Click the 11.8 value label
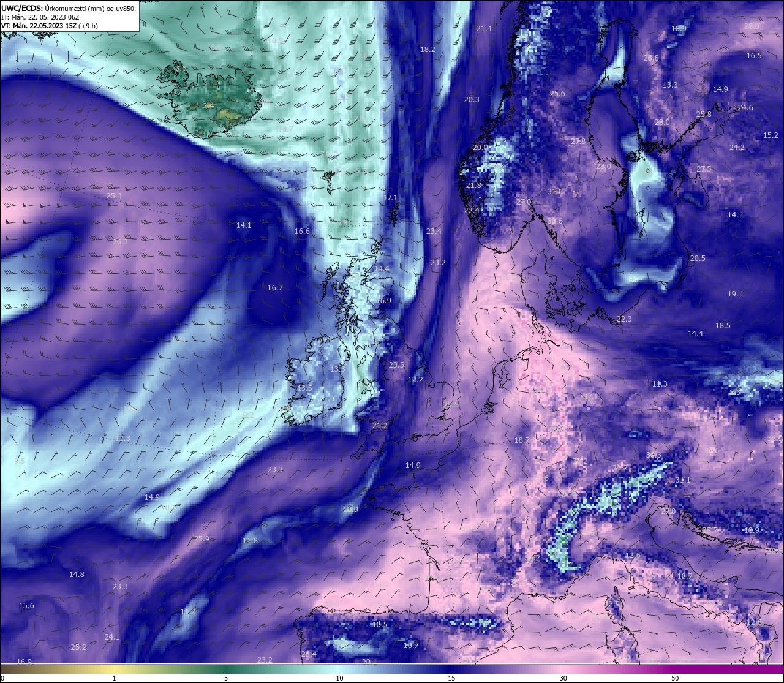 [x=250, y=541]
